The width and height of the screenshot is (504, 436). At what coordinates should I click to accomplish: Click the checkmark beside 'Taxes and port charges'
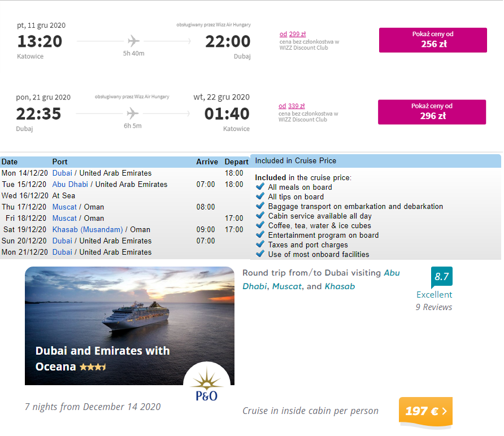(260, 245)
